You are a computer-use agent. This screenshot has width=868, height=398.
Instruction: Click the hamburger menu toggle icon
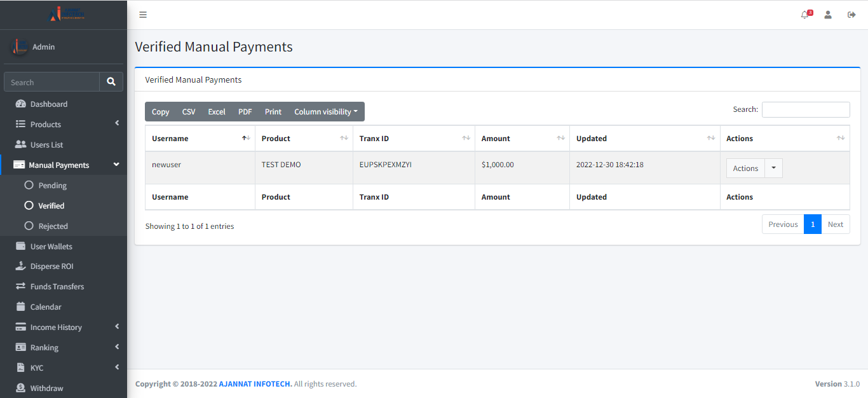[143, 15]
